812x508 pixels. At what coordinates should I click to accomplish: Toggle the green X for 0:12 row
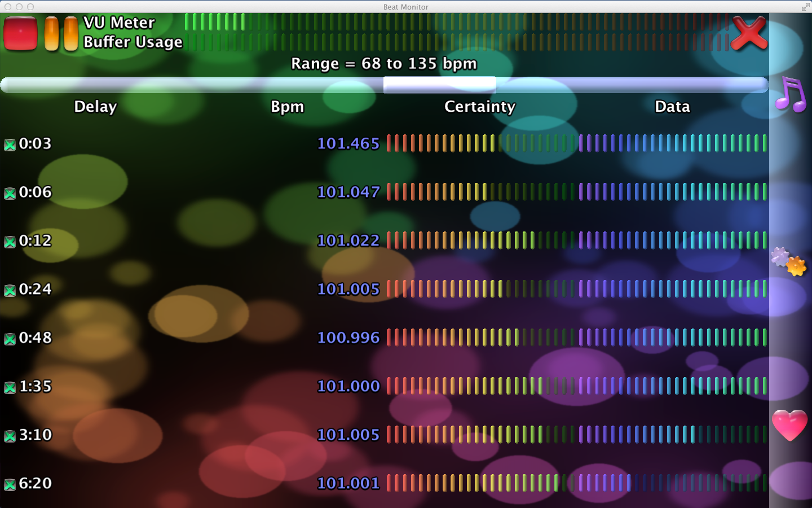pyautogui.click(x=10, y=242)
